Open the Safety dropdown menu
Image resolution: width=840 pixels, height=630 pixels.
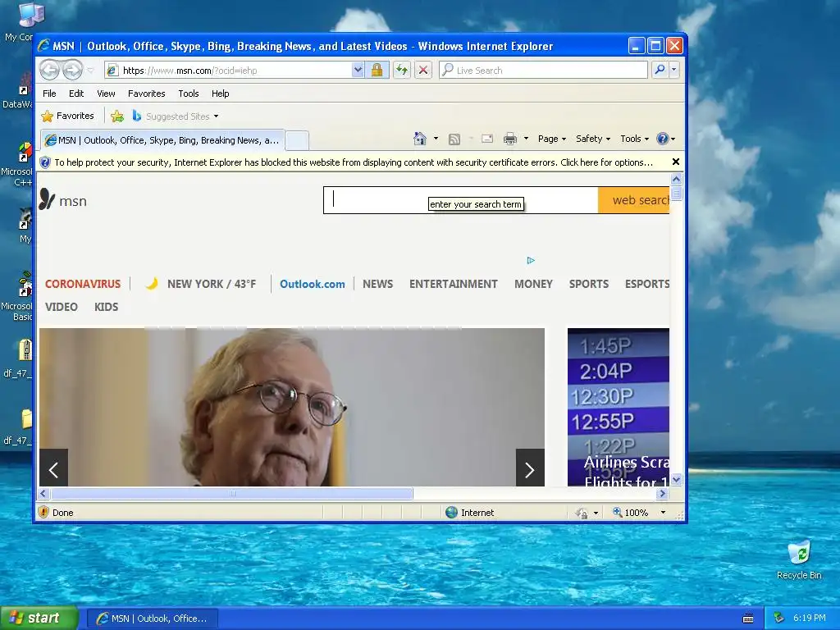[x=593, y=139]
